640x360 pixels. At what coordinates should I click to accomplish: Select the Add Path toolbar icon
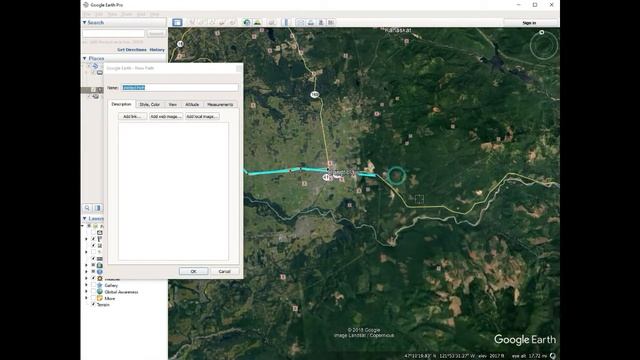211,22
